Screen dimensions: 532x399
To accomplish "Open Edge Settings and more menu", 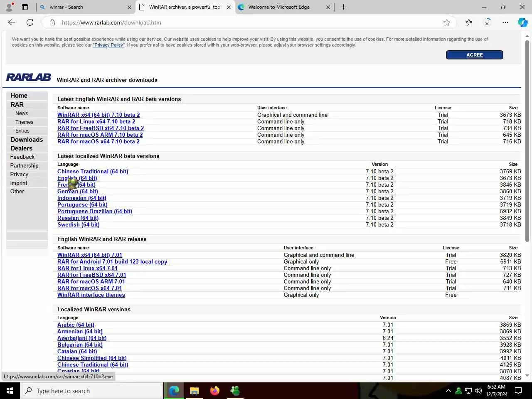I will click(505, 22).
